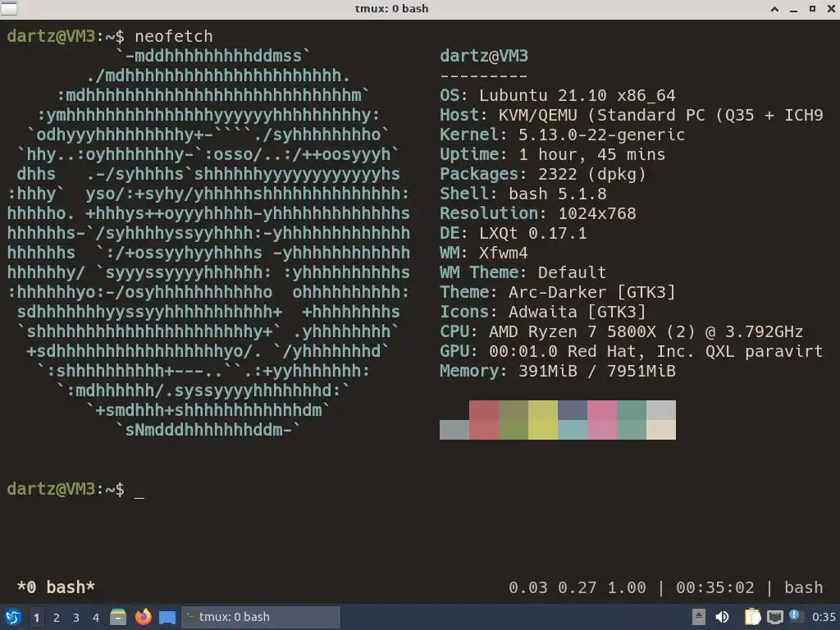Click the 'Host: KVM/QEMU' line

631,115
